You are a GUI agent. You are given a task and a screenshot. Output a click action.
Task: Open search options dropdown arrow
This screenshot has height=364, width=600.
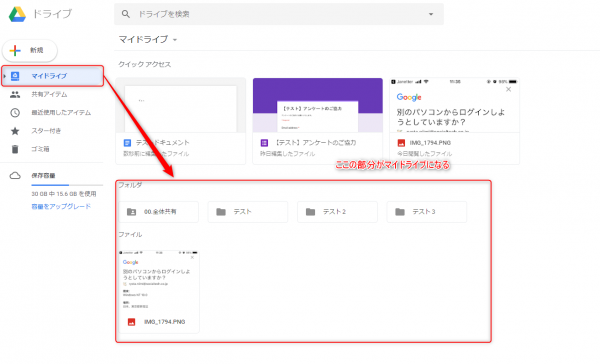point(431,14)
